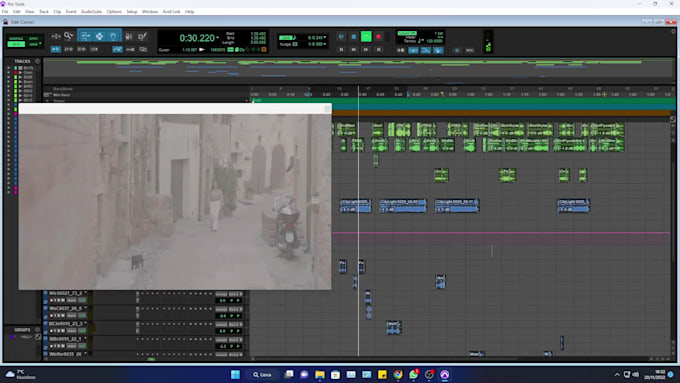Open the Clip menu

(x=57, y=12)
